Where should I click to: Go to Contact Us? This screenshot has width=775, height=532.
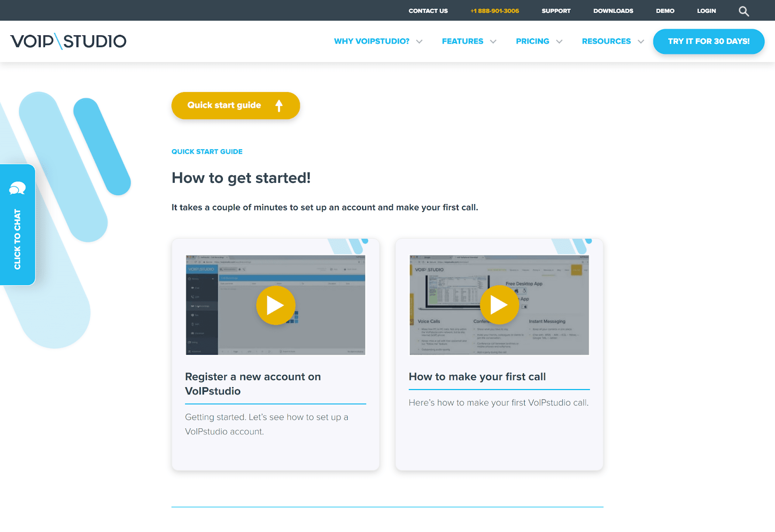(x=428, y=11)
